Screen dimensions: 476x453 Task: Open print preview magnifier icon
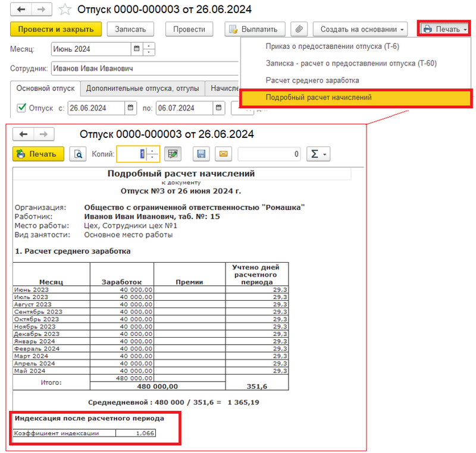pos(78,155)
